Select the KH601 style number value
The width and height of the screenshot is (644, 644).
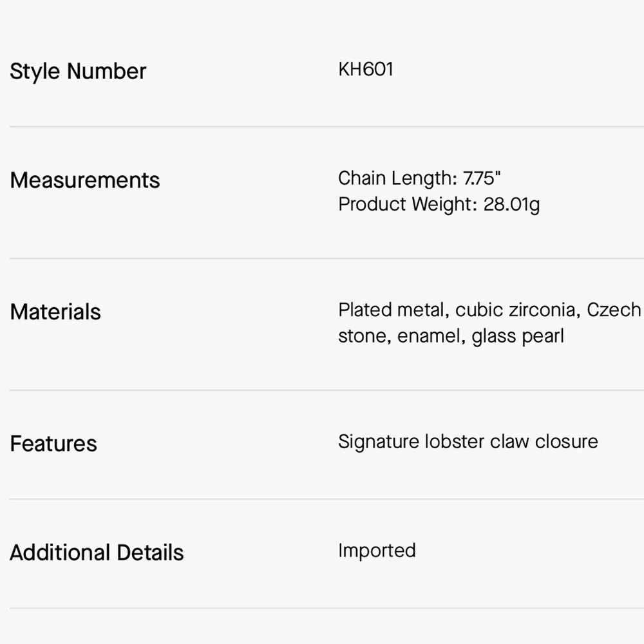366,69
